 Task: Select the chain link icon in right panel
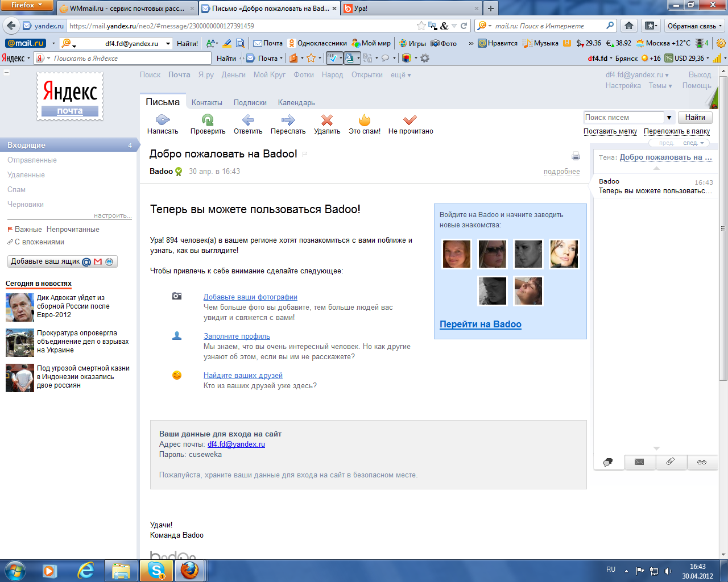702,462
